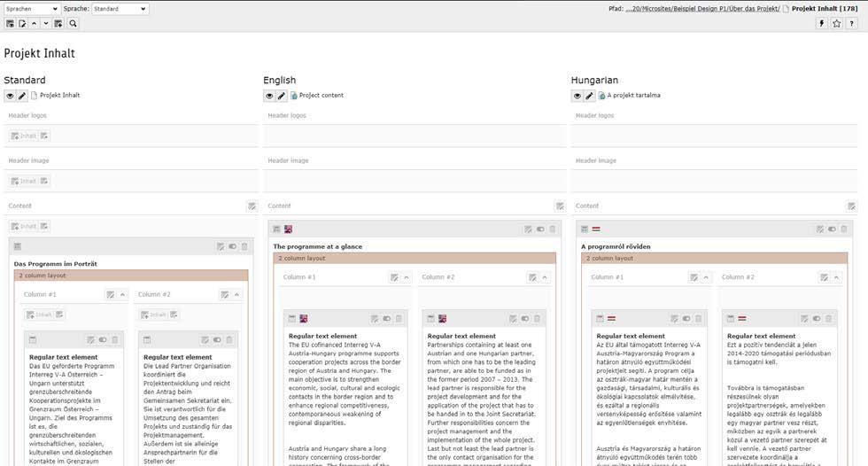Click the eye view icon under Standard
The width and height of the screenshot is (868, 466).
point(10,96)
